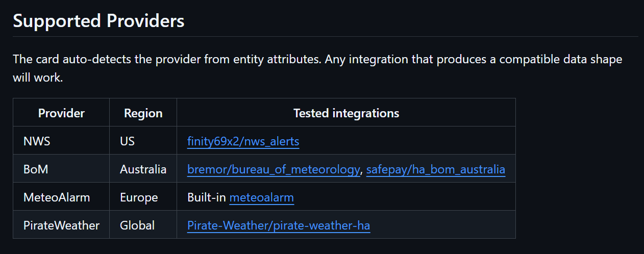Follow the safepay/ha_bom_australia link
The image size is (644, 254).
coord(435,169)
